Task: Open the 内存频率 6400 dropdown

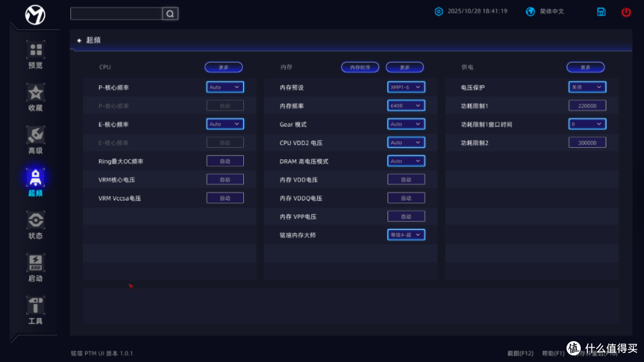Action: coord(406,106)
